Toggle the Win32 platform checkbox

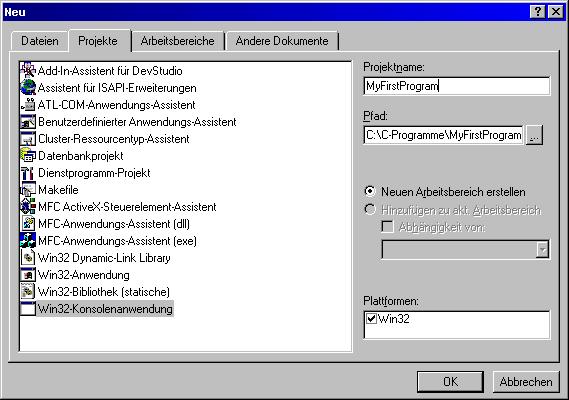tap(371, 319)
